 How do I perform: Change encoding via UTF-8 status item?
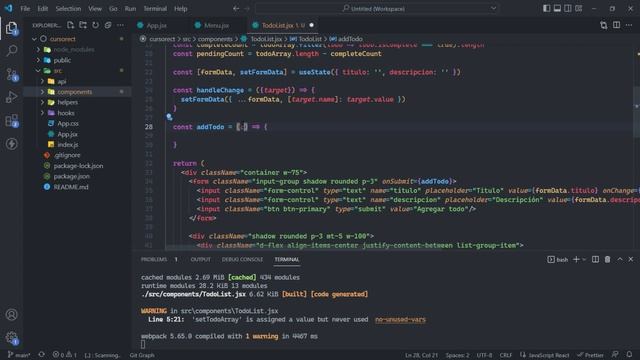click(x=484, y=355)
